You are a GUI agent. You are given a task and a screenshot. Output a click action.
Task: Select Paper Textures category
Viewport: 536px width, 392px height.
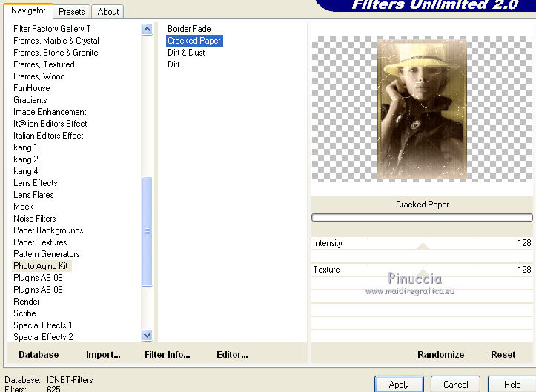40,242
